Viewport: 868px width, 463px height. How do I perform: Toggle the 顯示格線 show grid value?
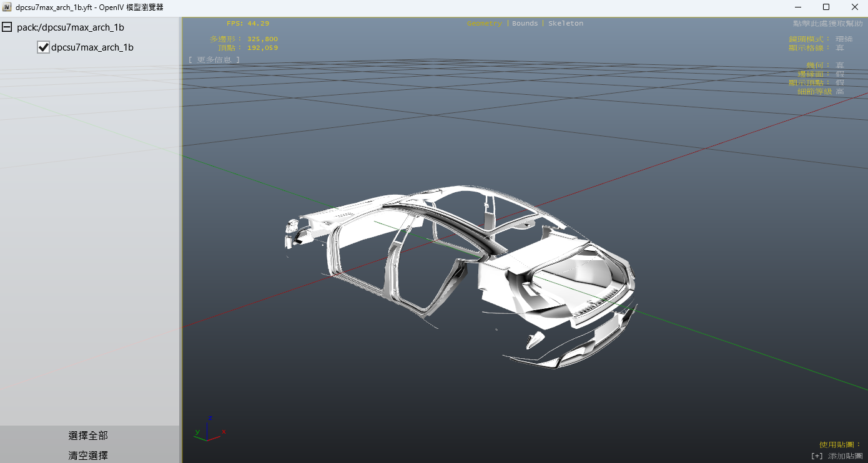coord(840,48)
